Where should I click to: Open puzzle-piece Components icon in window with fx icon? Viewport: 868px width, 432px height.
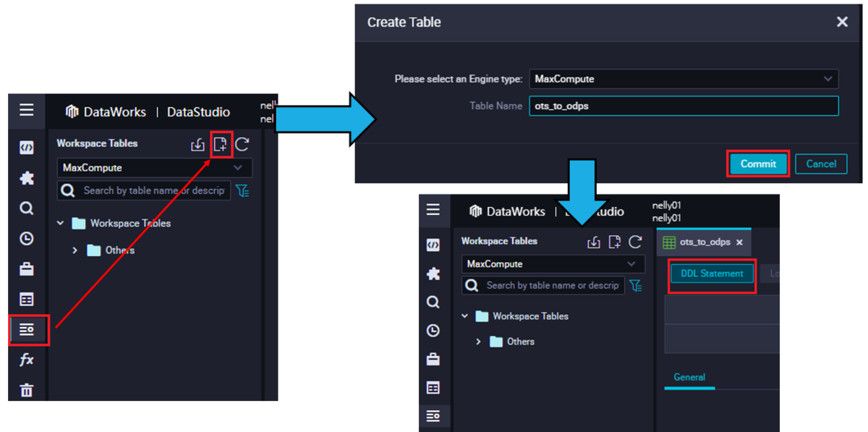pos(27,178)
